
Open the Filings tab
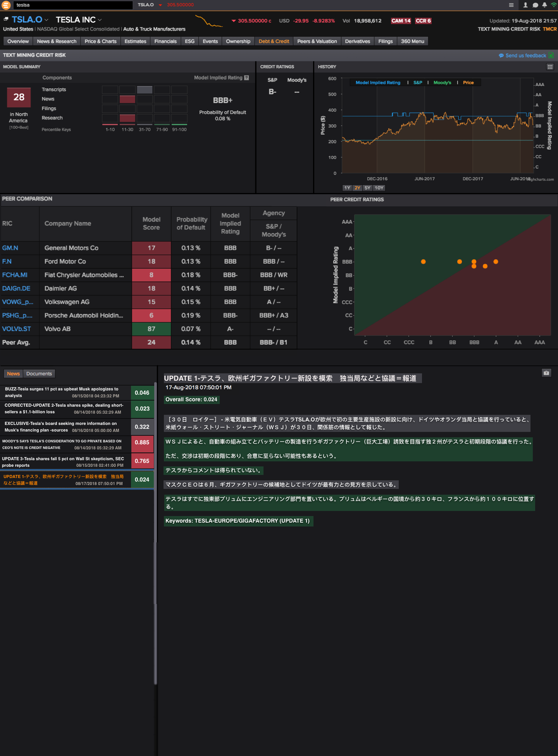tap(385, 41)
